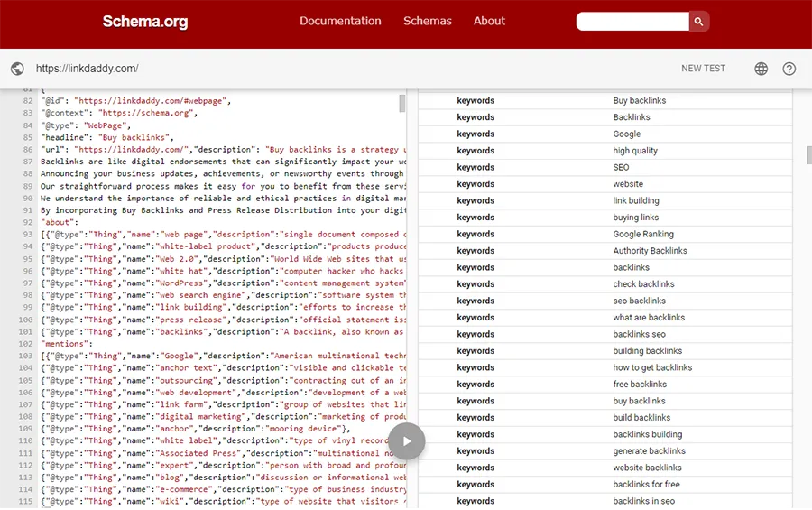The width and height of the screenshot is (812, 510).
Task: Click the round play button
Action: click(x=407, y=441)
